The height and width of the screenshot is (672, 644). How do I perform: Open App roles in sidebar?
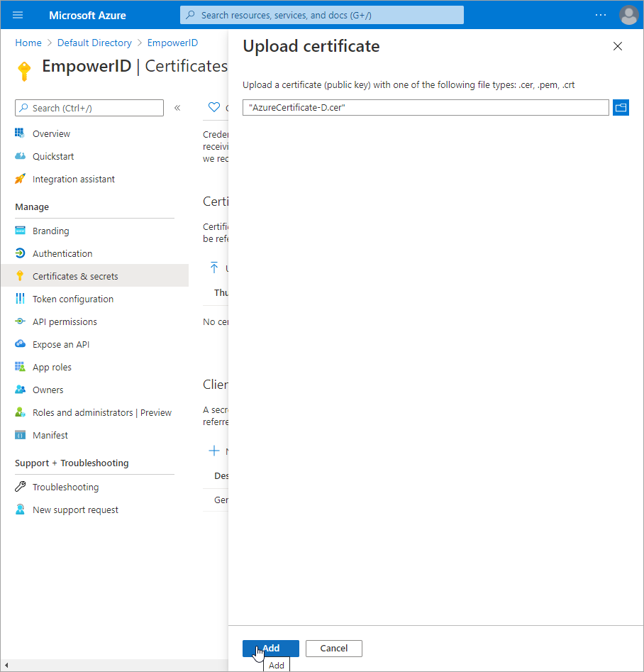[52, 367]
